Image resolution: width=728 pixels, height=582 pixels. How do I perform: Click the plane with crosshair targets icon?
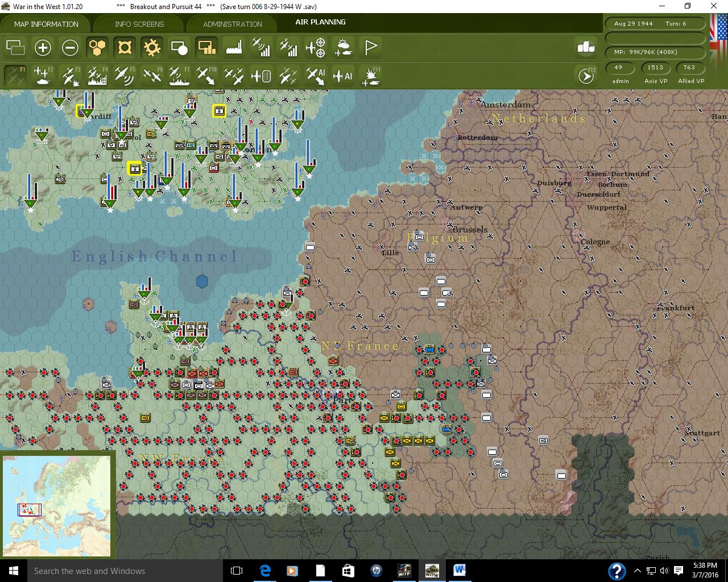316,47
